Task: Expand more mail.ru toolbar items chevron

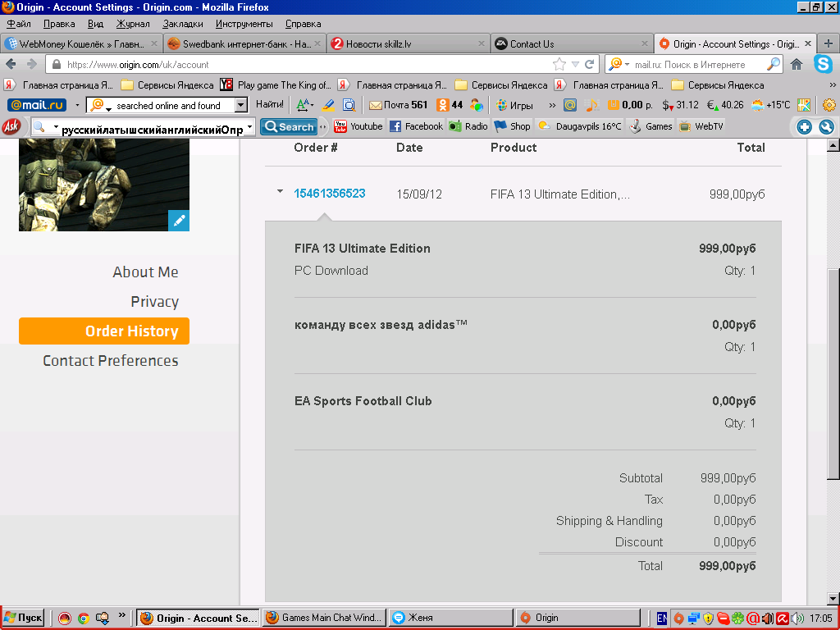Action: tap(552, 105)
